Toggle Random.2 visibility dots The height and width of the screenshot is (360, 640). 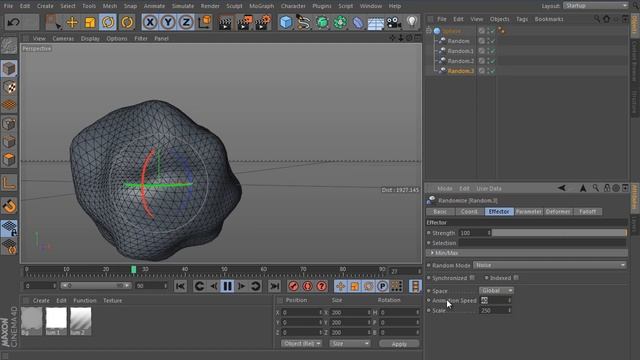point(488,61)
